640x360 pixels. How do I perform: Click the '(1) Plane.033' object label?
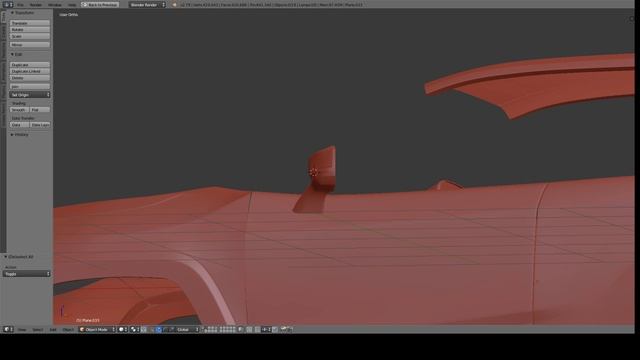[x=88, y=320]
